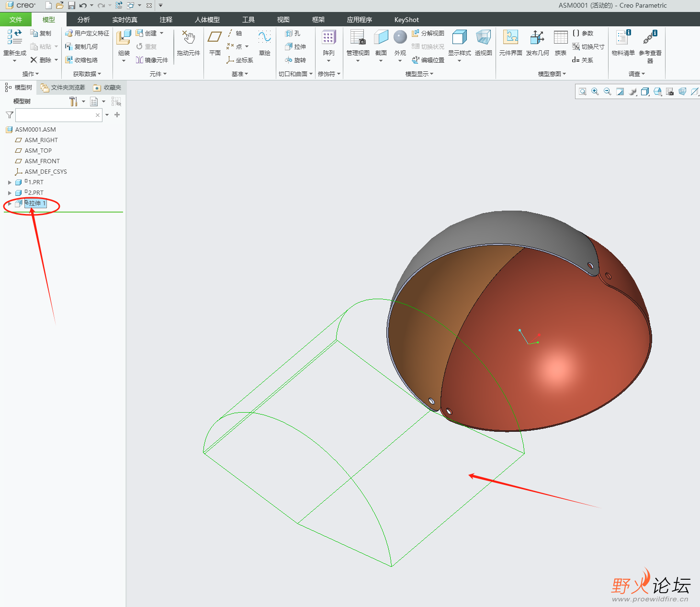Click Refit icon in graphics toolbar
Viewport: 700px width, 607px height.
tap(583, 91)
